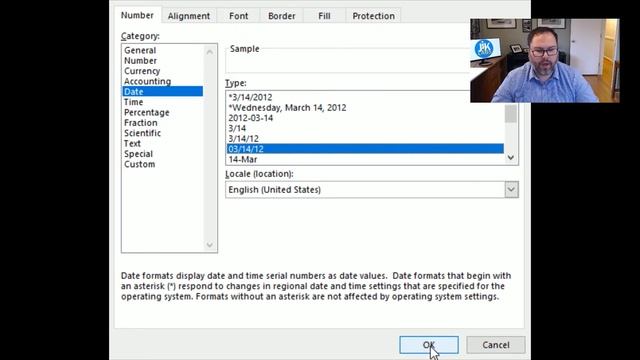Select the 3/14/12 date type
640x360 pixels.
click(x=365, y=139)
